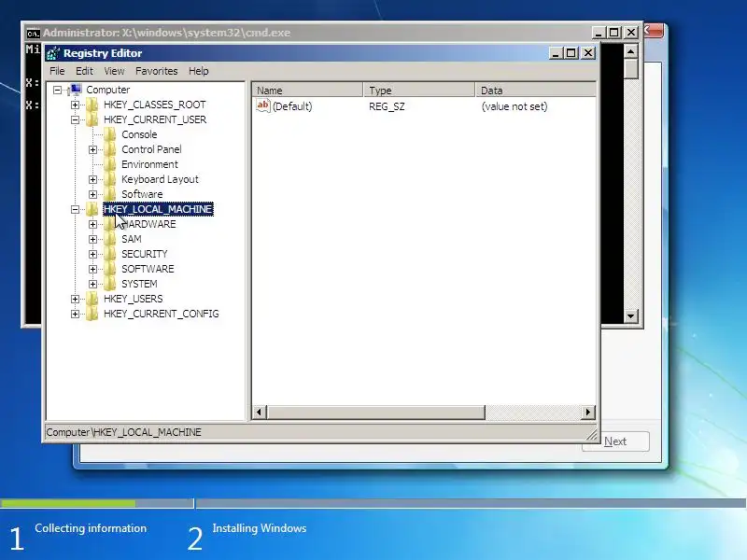Collapse the HKEY_LOCAL_MACHINE node
The width and height of the screenshot is (747, 560).
click(75, 209)
